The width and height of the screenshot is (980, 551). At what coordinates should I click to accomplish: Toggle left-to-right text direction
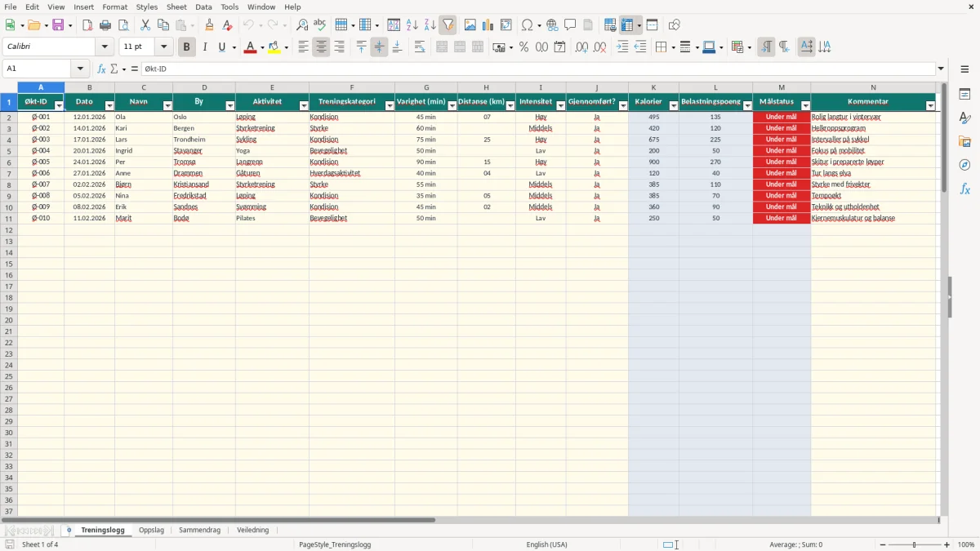click(x=766, y=47)
